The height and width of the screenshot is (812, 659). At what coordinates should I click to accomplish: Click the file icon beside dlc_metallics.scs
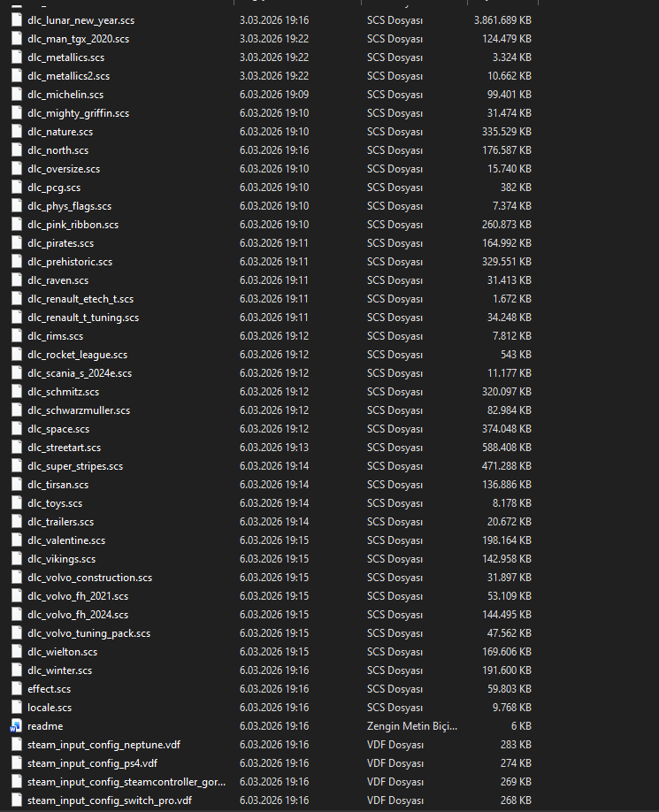(x=17, y=57)
